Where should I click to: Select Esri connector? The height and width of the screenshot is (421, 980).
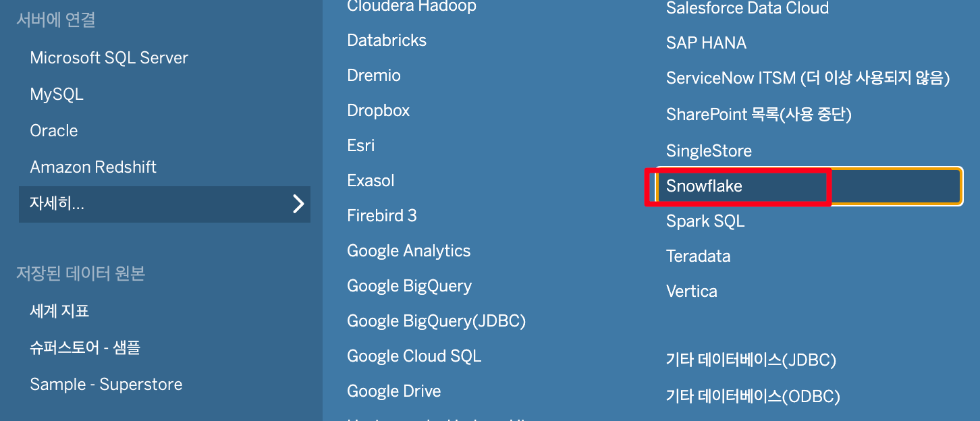[361, 146]
